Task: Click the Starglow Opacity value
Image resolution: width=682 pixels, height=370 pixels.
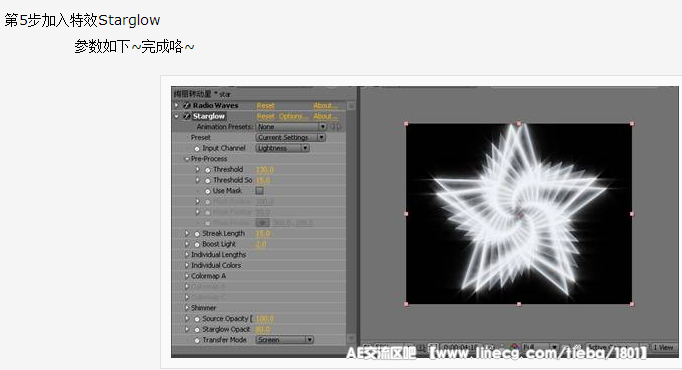Action: pyautogui.click(x=263, y=330)
